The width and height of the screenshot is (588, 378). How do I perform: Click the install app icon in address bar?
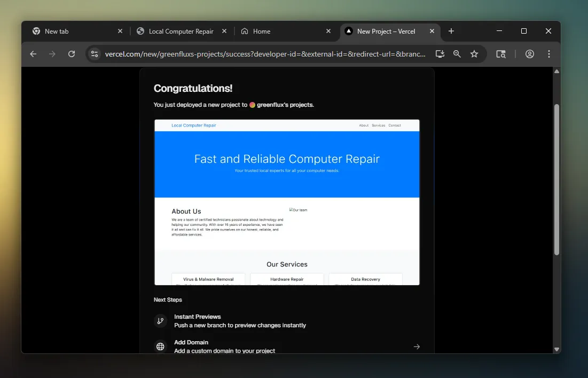440,54
